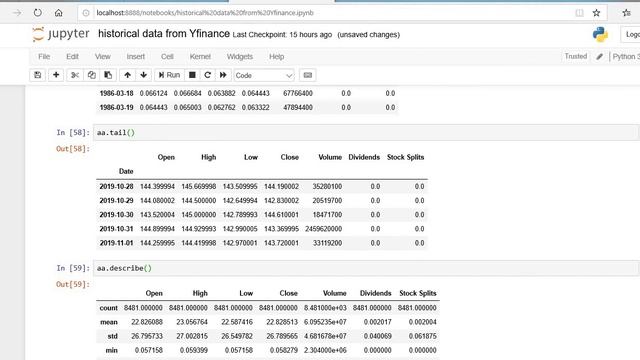The width and height of the screenshot is (640, 360).
Task: Click Close value 143.720001
Action: (x=281, y=243)
